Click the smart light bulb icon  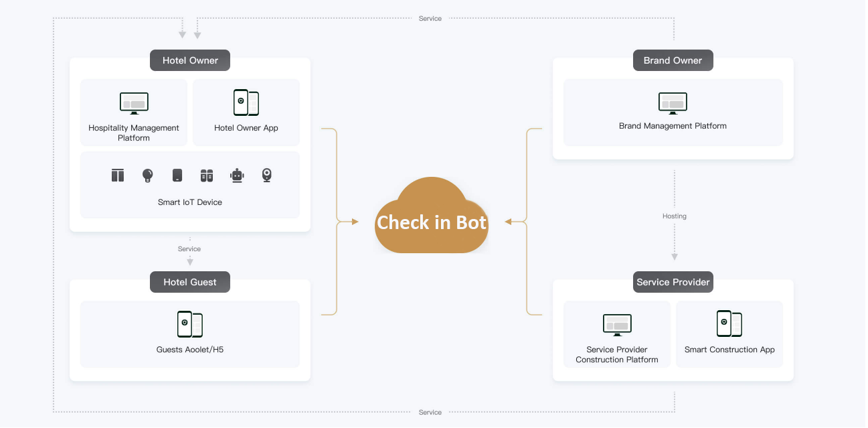(x=147, y=175)
